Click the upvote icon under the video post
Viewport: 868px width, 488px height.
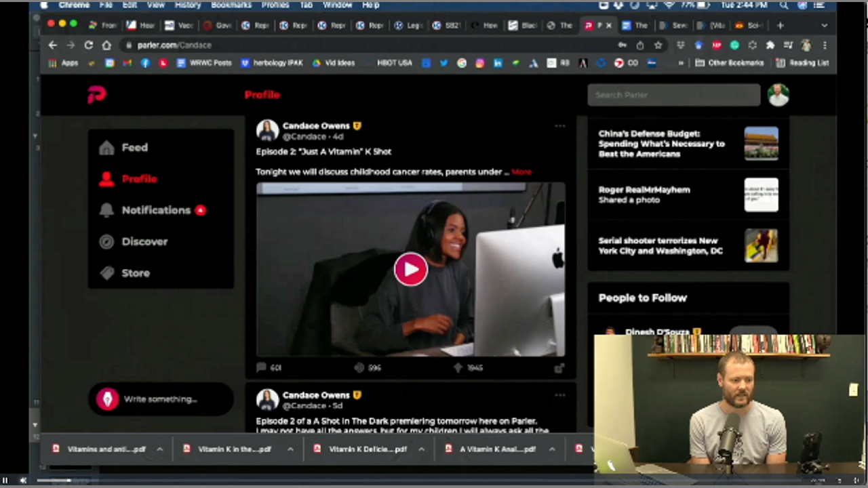(458, 367)
